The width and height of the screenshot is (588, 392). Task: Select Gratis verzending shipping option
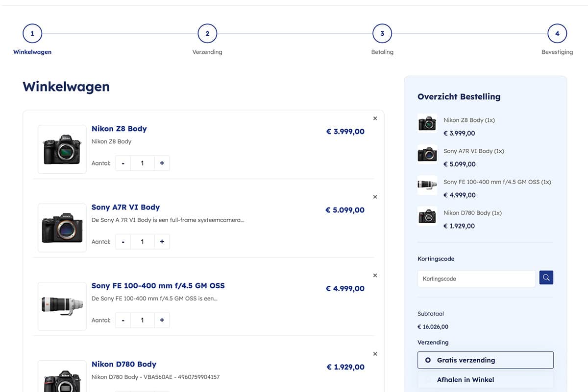(x=485, y=360)
